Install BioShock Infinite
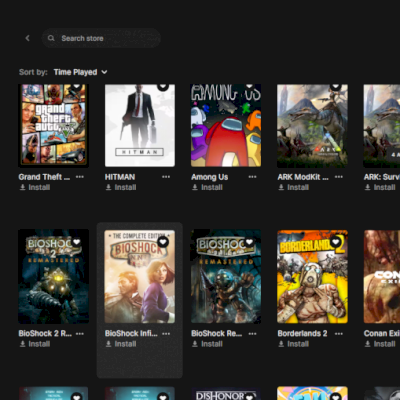The width and height of the screenshot is (400, 400). pos(121,344)
